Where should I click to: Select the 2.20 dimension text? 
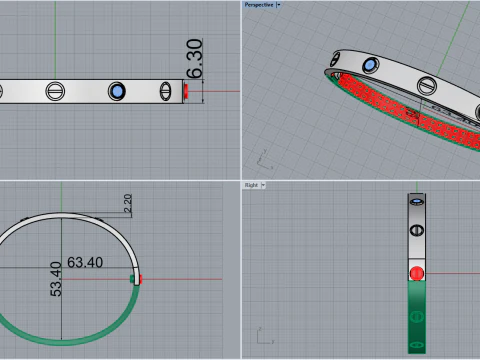point(128,203)
